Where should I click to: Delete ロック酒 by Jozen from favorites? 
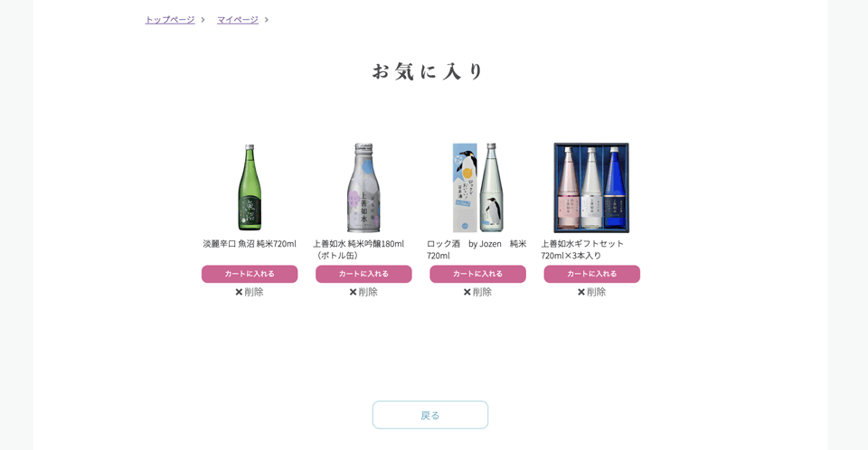click(x=477, y=292)
